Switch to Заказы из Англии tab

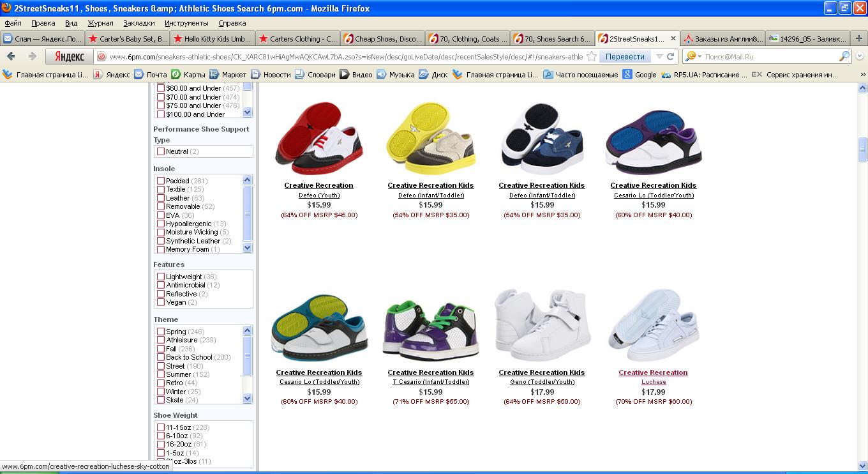(722, 38)
